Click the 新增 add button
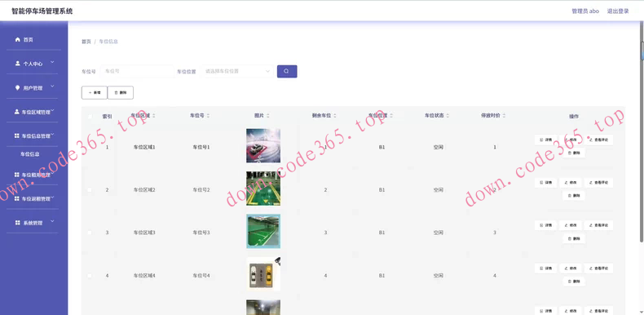Viewport: 644px width, 315px height. coord(95,92)
